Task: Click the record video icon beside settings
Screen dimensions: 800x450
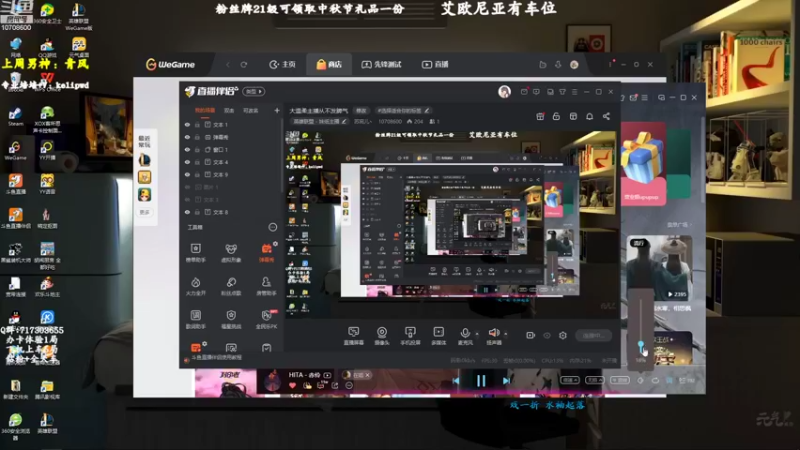Action: [x=531, y=335]
